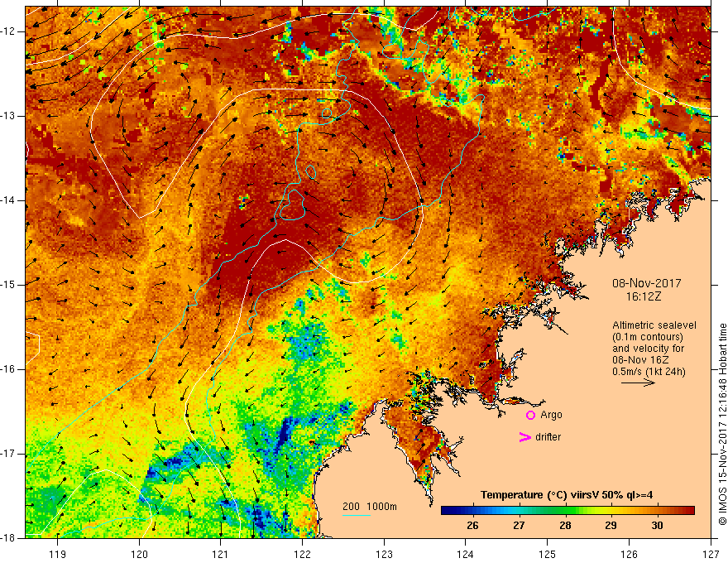
Task: Click the longitude label 126
Action: [629, 554]
